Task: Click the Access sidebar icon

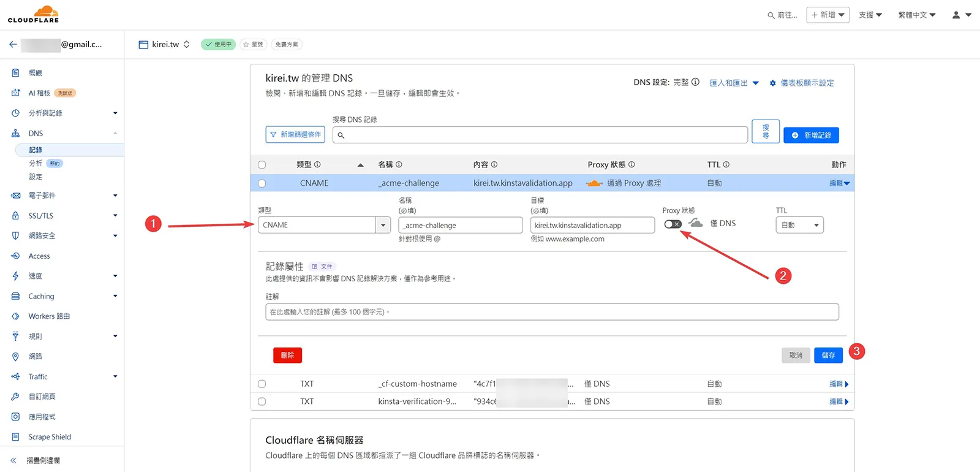Action: coord(15,256)
